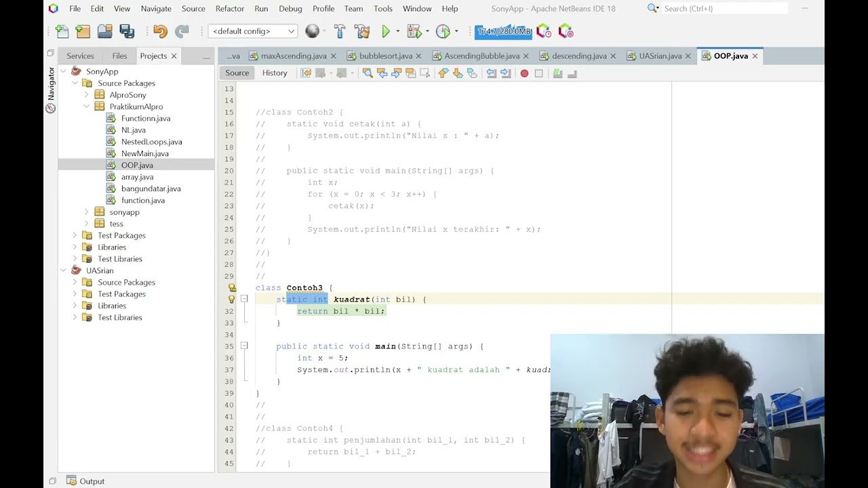The height and width of the screenshot is (488, 868).
Task: Open the Output panel button
Action: 85,481
